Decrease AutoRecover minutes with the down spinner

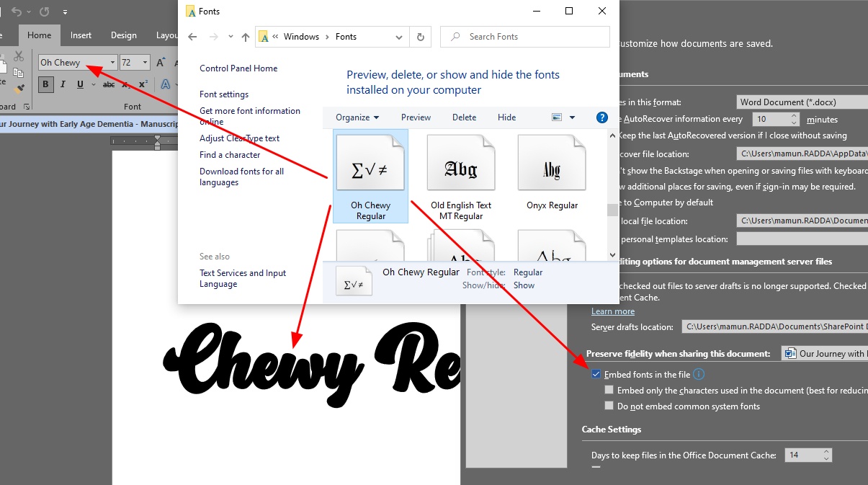795,123
